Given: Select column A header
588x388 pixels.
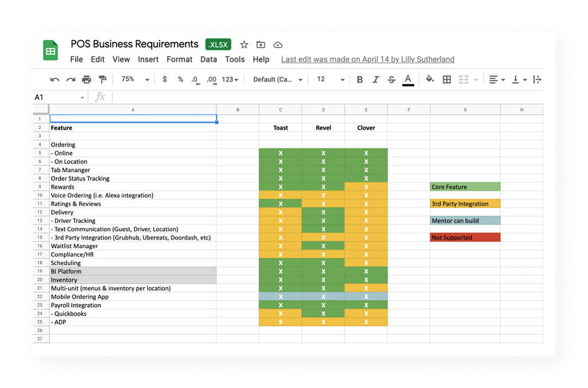Looking at the screenshot, I should click(133, 110).
